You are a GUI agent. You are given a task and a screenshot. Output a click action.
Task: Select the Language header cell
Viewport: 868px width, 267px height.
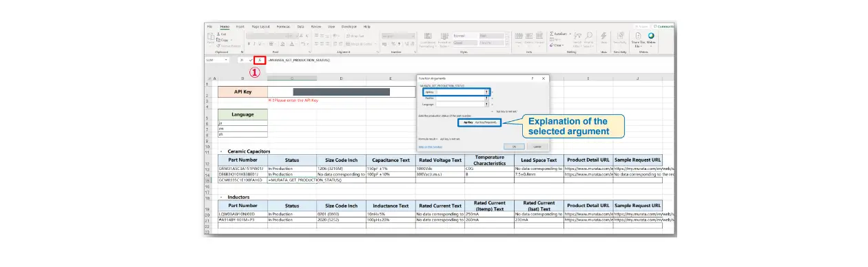pos(242,114)
